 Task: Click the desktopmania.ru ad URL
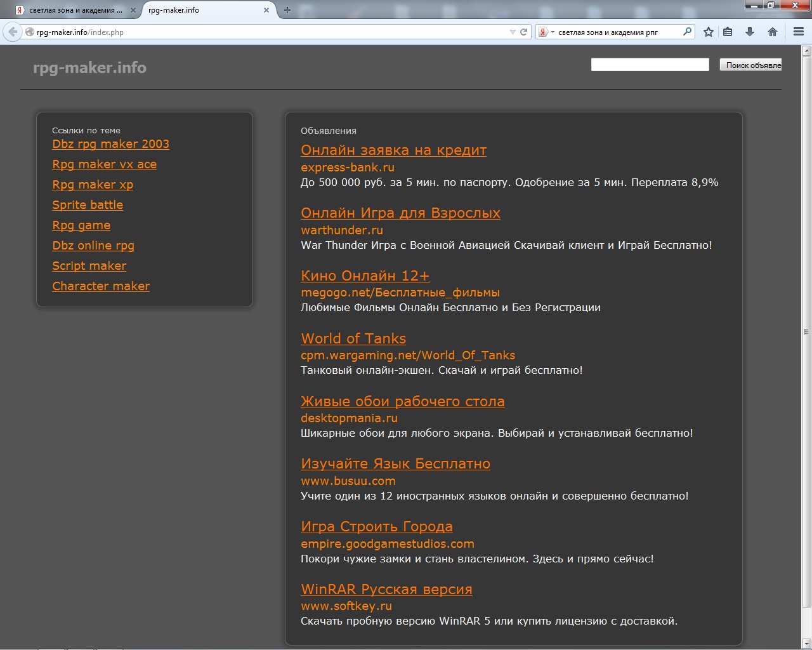[x=349, y=418]
